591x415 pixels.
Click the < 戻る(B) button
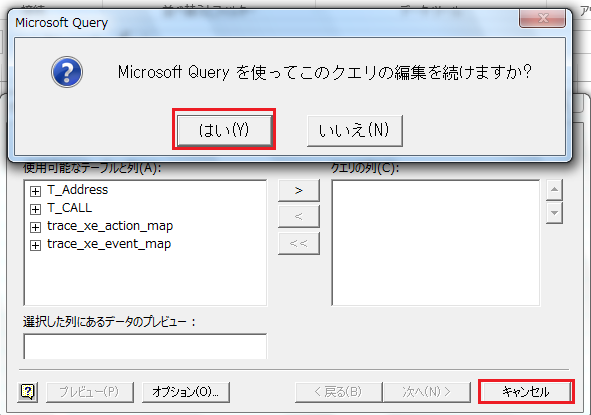pos(338,392)
